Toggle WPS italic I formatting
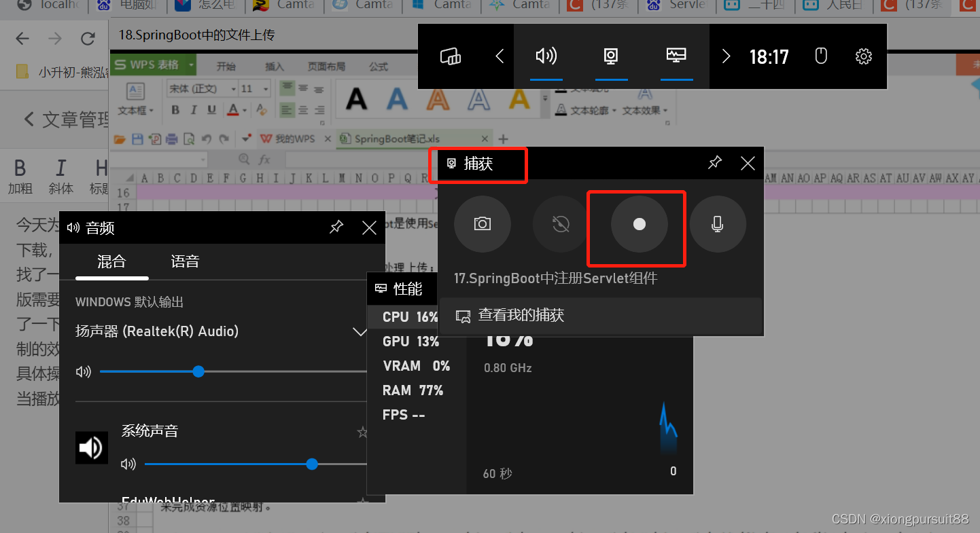Image resolution: width=980 pixels, height=533 pixels. (x=194, y=110)
